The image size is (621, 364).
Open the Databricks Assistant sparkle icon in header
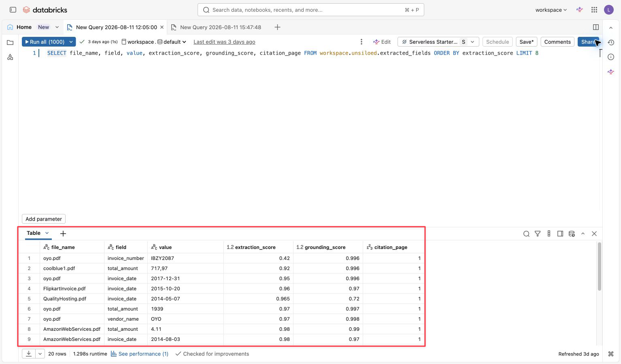580,10
